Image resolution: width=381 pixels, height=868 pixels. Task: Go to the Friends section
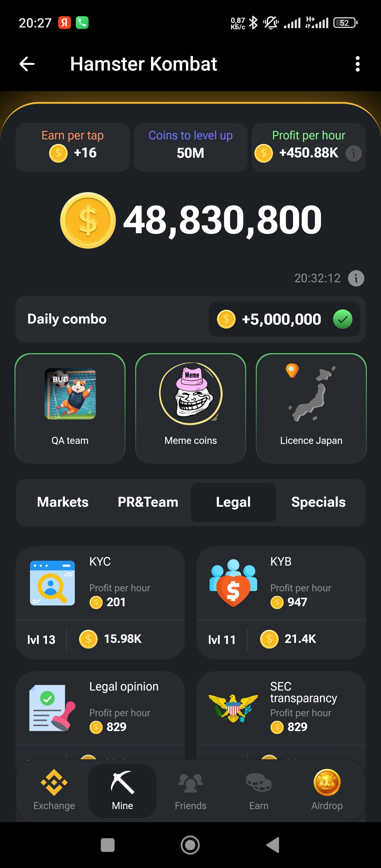point(190,790)
